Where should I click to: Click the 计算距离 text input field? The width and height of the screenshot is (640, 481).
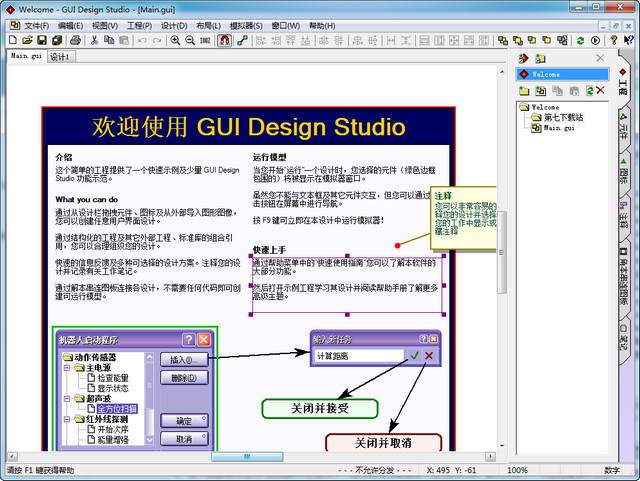359,356
